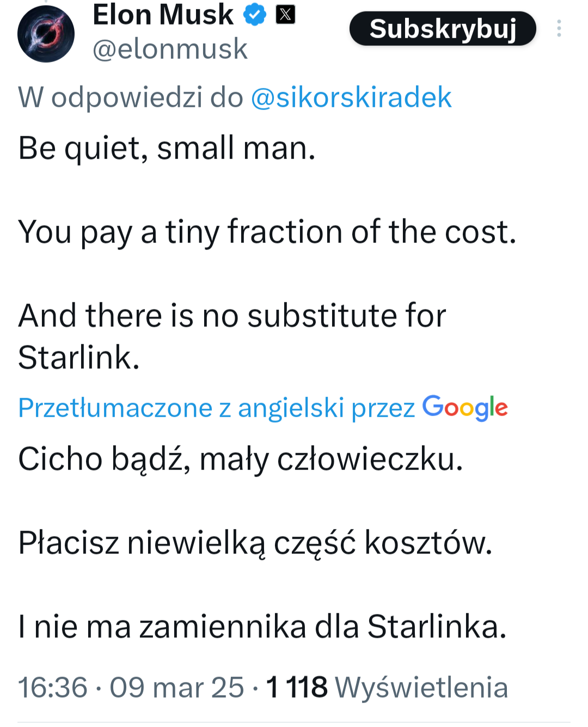Tap the @elonmusk handle
Image resolution: width=588 pixels, height=727 pixels.
pos(170,49)
